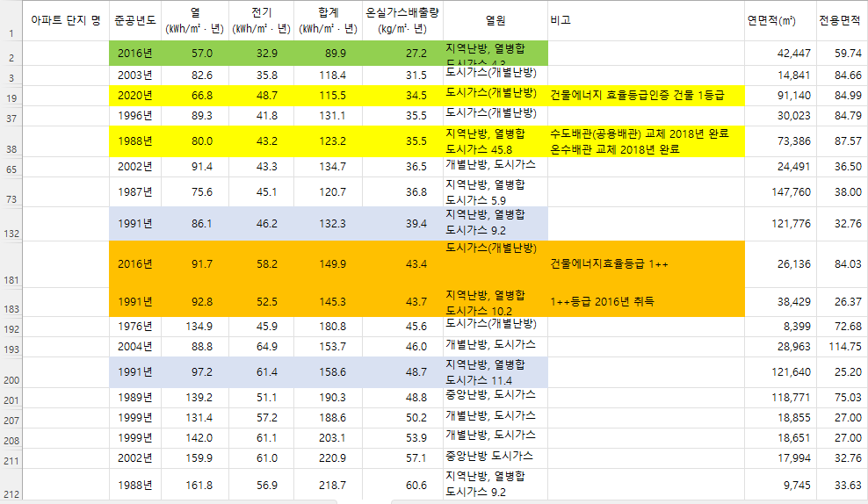The image size is (868, 504).
Task: Select row header 2
Action: [11, 54]
